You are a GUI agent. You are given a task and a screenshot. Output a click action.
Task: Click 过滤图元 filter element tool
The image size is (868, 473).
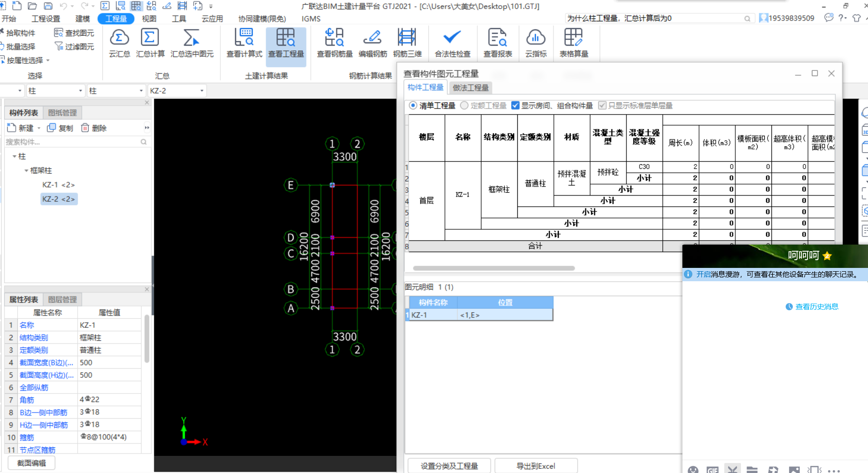pos(74,47)
